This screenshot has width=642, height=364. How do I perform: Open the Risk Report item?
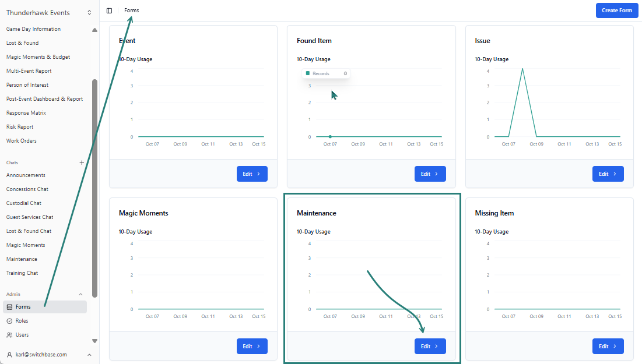pos(20,127)
